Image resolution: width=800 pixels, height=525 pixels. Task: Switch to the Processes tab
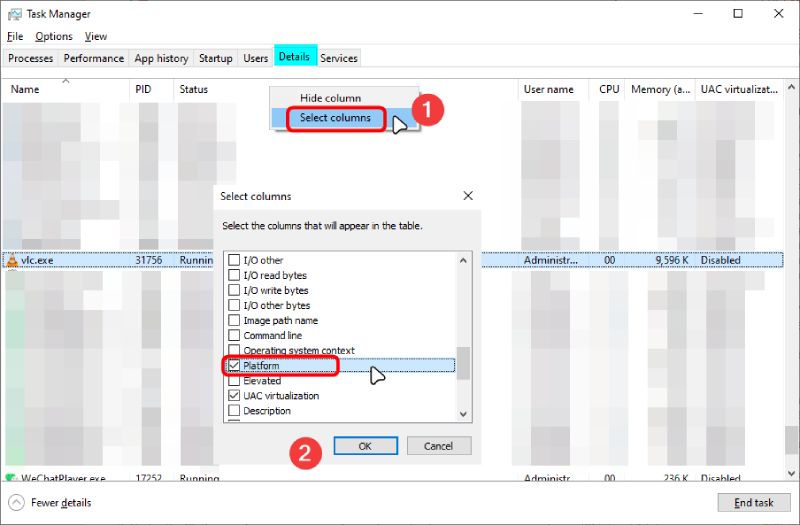31,58
